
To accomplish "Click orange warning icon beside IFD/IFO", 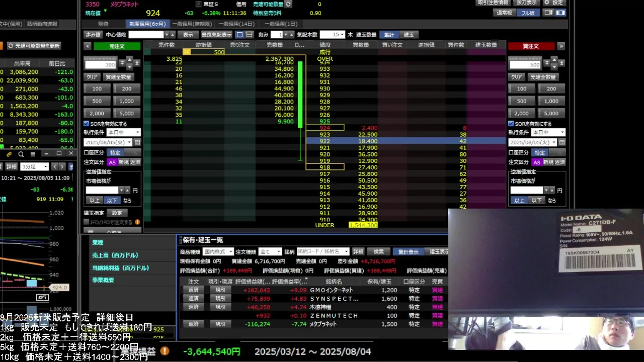I will (137, 222).
